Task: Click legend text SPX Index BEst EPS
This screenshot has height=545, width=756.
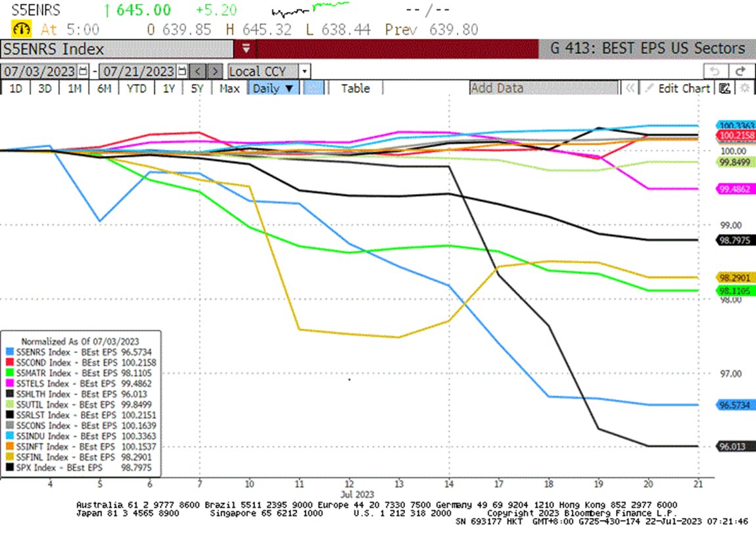Action: point(59,468)
